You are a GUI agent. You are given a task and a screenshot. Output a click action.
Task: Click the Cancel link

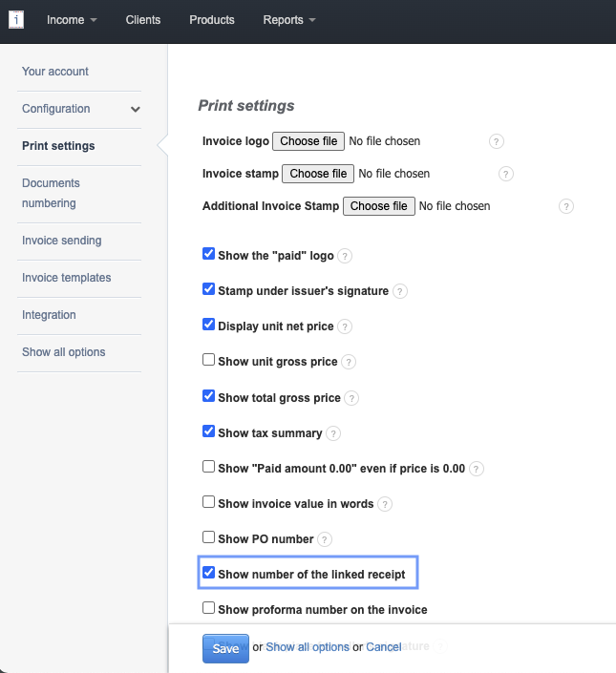pyautogui.click(x=384, y=647)
